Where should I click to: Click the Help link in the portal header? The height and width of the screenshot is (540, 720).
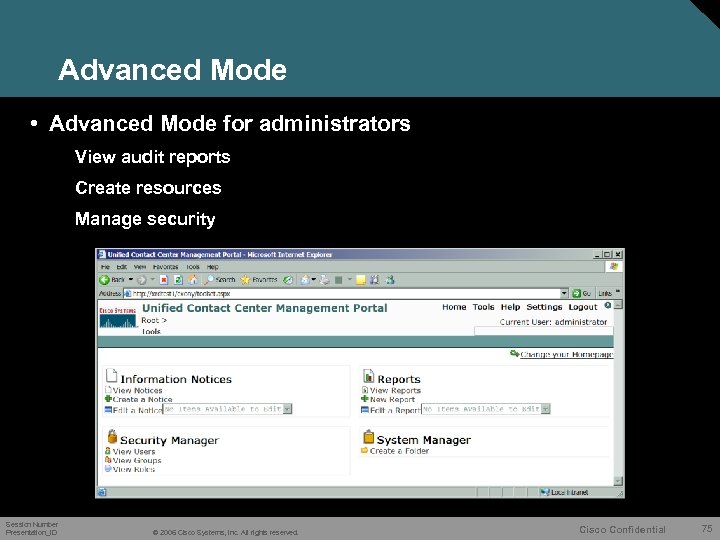click(510, 307)
